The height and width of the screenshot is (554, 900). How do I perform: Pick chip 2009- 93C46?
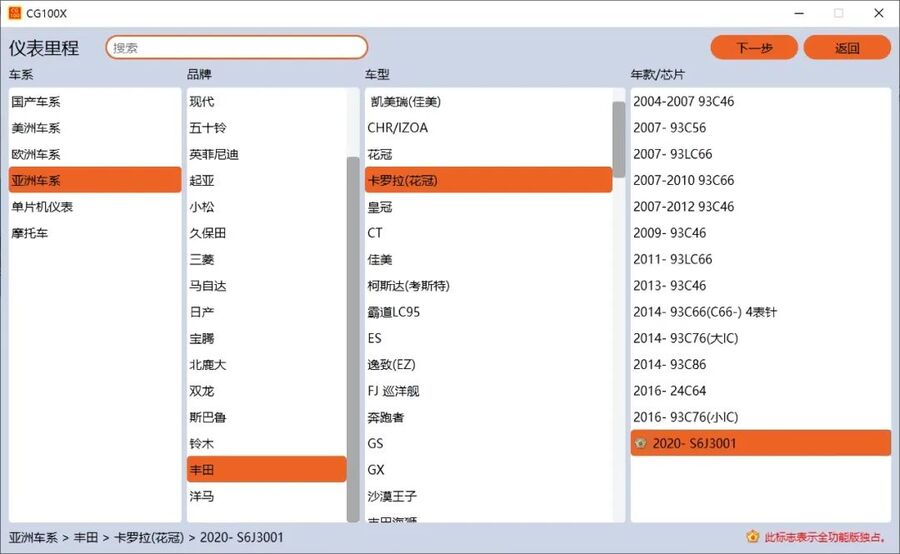[x=761, y=233]
